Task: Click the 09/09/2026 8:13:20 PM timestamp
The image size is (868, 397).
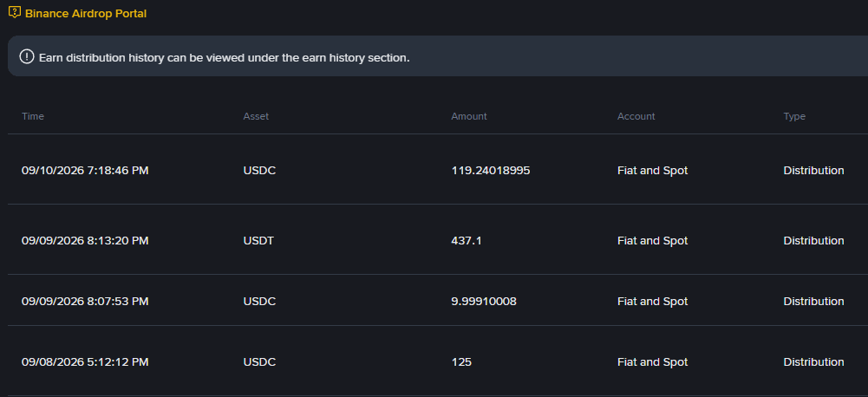Action: [x=85, y=241]
